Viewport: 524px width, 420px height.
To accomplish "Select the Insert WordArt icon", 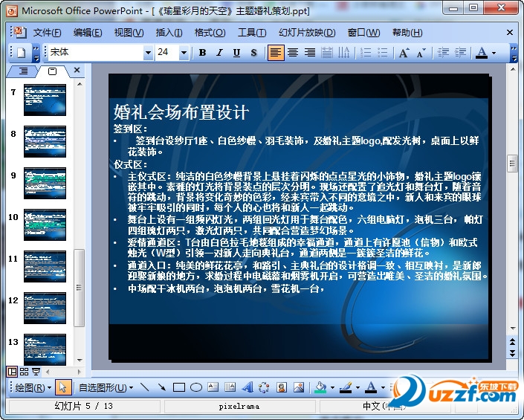I will point(248,387).
